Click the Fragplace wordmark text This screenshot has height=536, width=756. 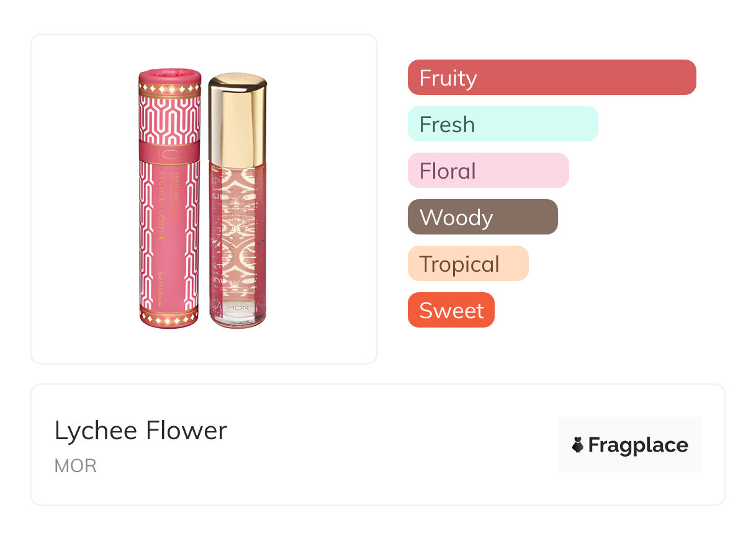pos(638,445)
